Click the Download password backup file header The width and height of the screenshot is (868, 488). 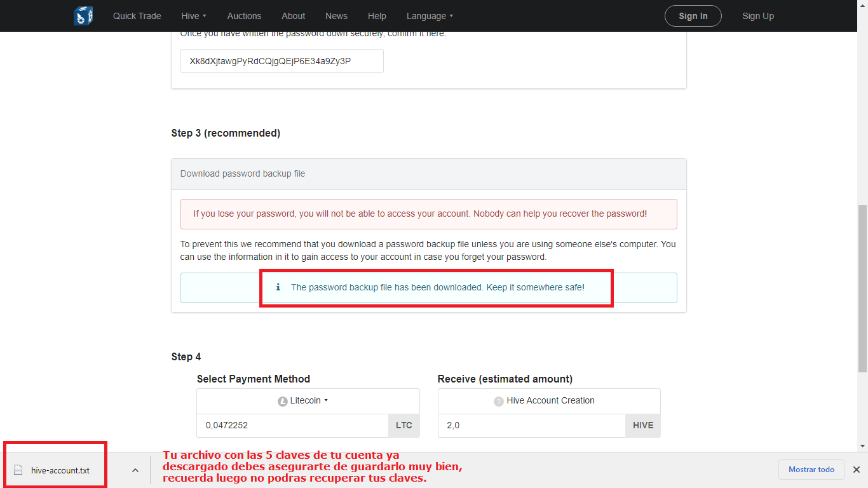(429, 174)
